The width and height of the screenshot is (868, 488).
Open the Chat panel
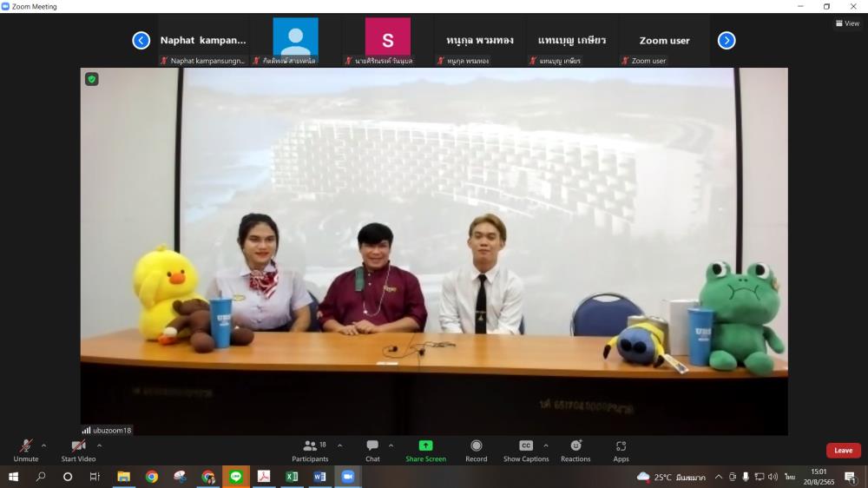(372, 451)
